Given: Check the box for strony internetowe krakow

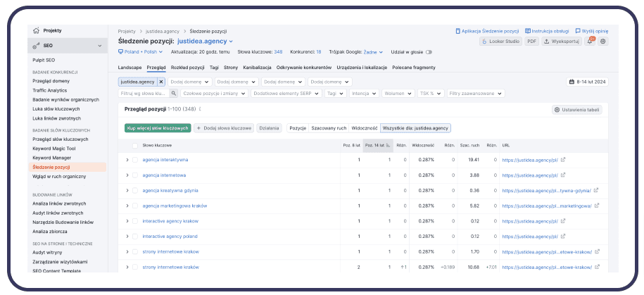Looking at the screenshot, I should click(135, 251).
